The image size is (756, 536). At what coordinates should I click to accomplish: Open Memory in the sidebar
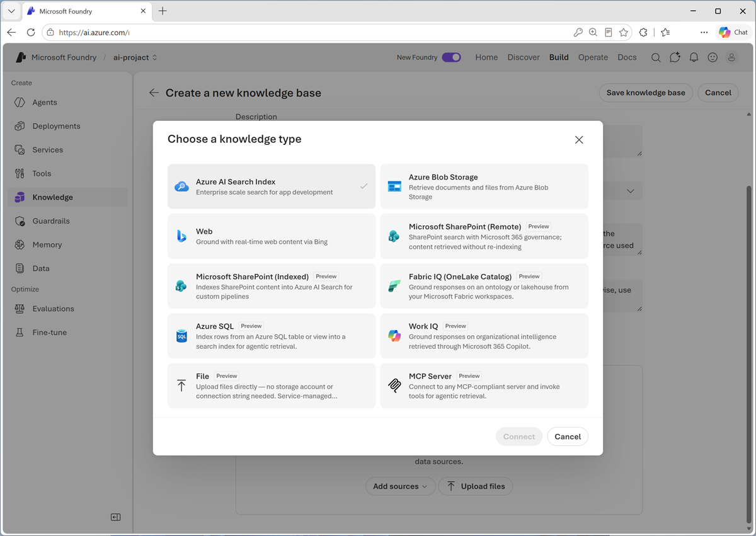[67, 245]
